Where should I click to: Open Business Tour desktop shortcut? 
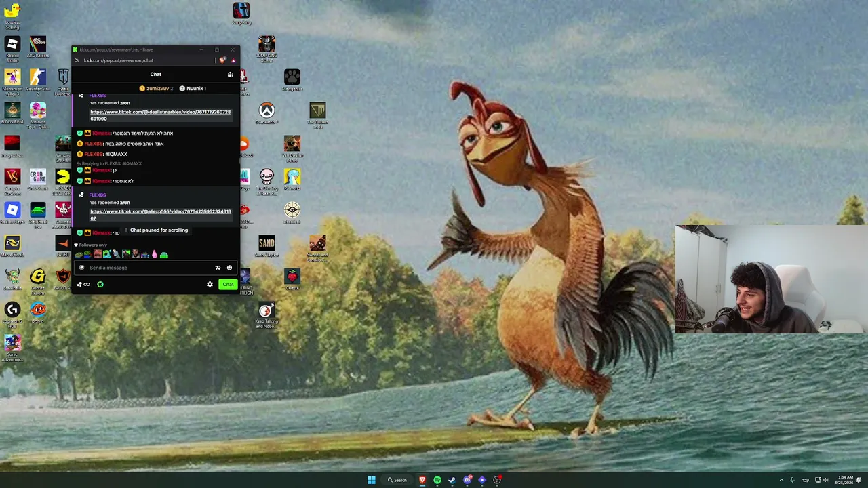pyautogui.click(x=38, y=115)
